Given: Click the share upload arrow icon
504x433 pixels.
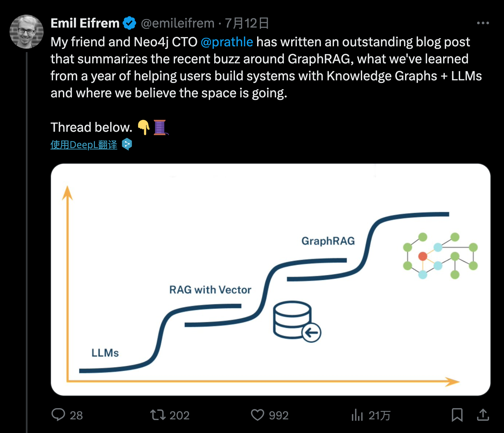Looking at the screenshot, I should [483, 415].
